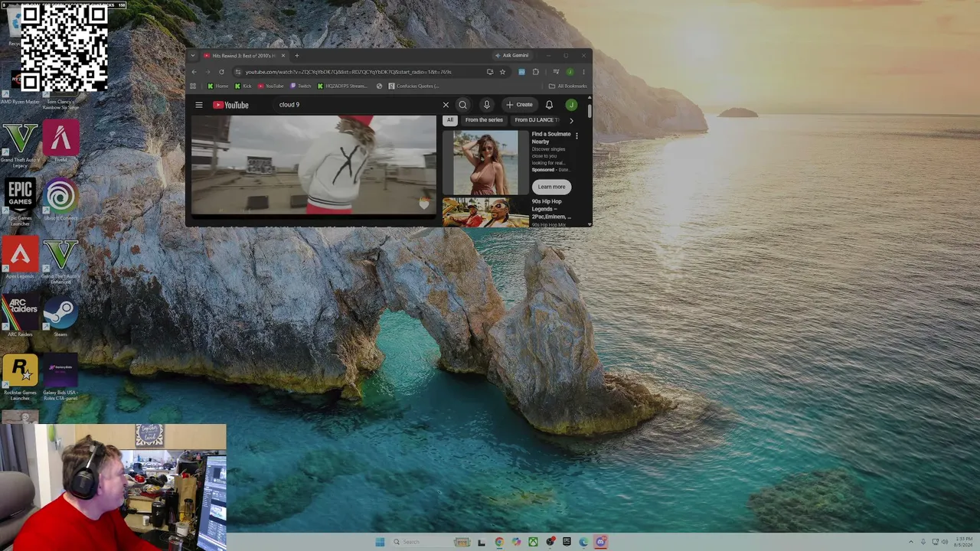Select the FiveM desktop shortcut
The height and width of the screenshot is (551, 980).
coord(60,142)
